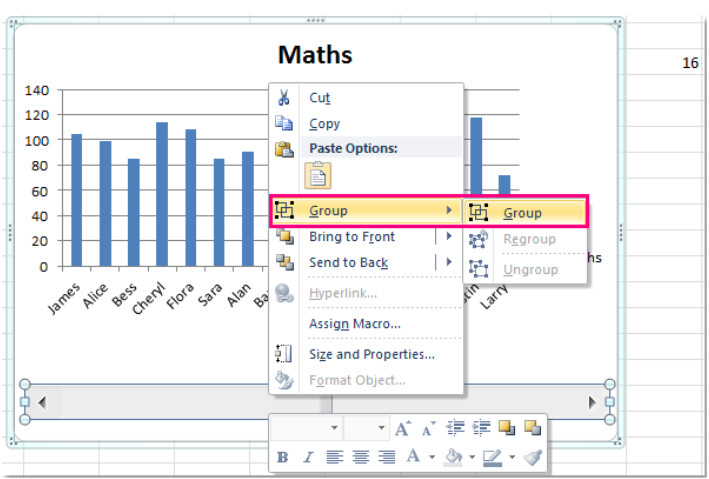The image size is (709, 479).
Task: Select the Alan bar in the chart
Action: [x=248, y=209]
